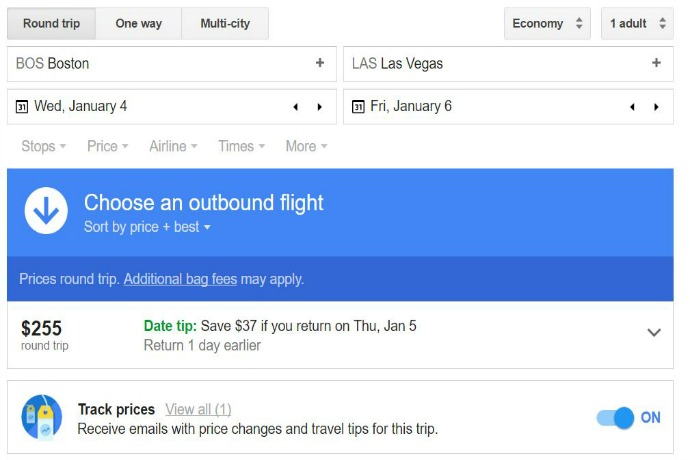Viewport: 690px width, 460px height.
Task: Click the round down-arrow outbound icon
Action: (46, 210)
